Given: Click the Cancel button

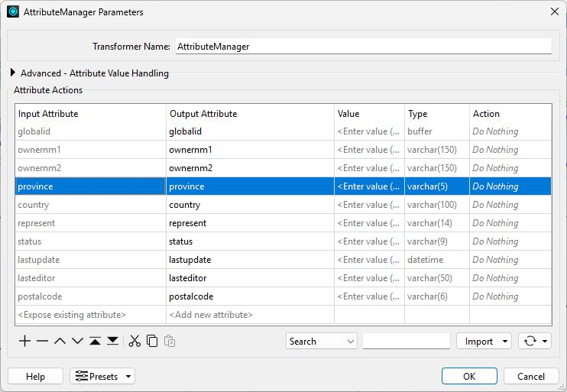Looking at the screenshot, I should 530,376.
